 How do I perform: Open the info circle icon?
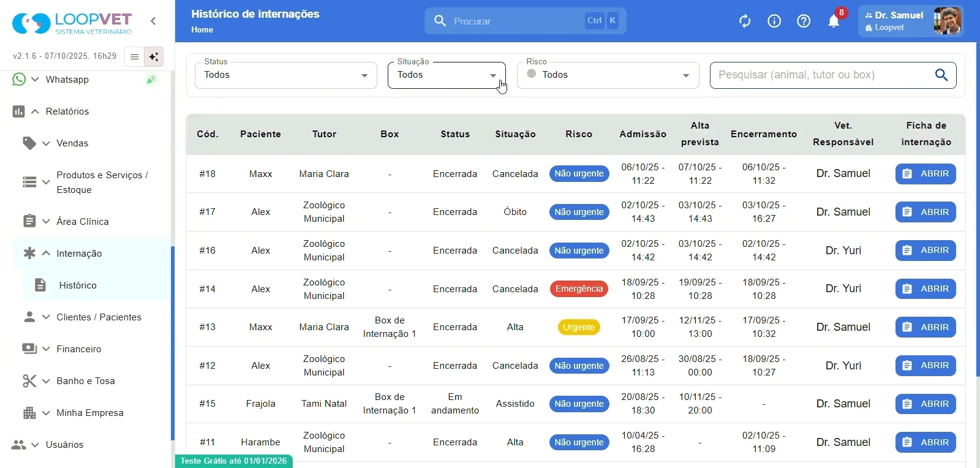coord(774,21)
